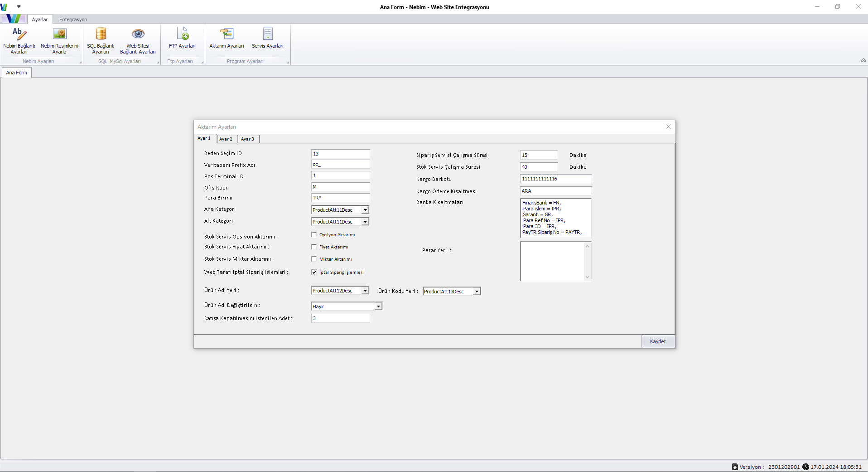The width and height of the screenshot is (868, 472).
Task: Select the Ana Form document tab
Action: tap(17, 73)
